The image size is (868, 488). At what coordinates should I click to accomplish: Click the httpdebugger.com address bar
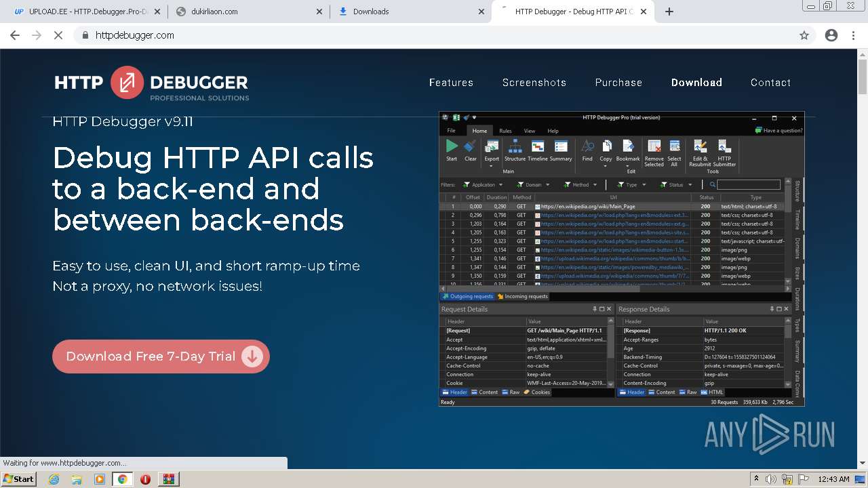click(x=444, y=35)
